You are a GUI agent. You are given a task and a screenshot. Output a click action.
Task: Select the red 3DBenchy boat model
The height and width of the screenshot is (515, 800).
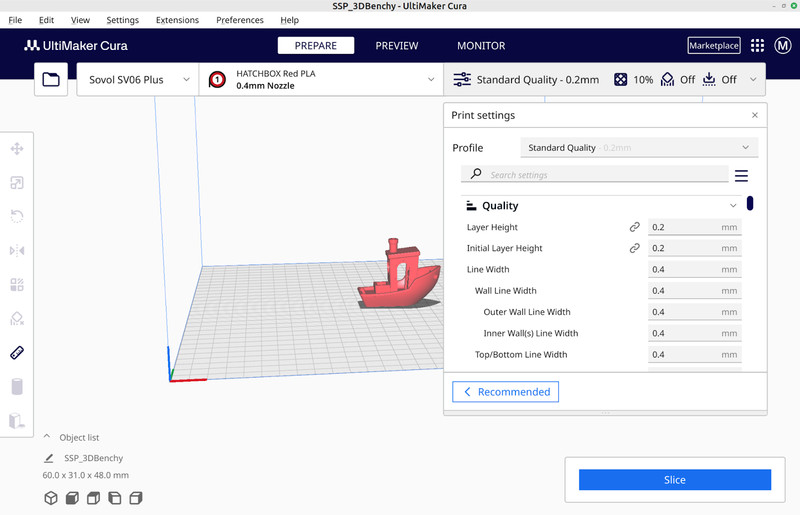pos(398,286)
